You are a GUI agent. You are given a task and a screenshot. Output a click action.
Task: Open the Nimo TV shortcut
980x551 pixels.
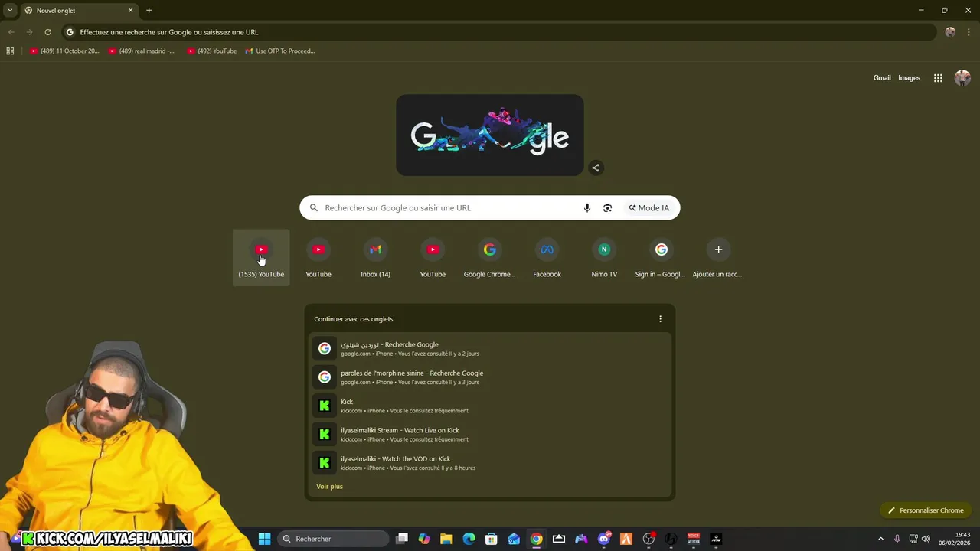click(x=604, y=258)
